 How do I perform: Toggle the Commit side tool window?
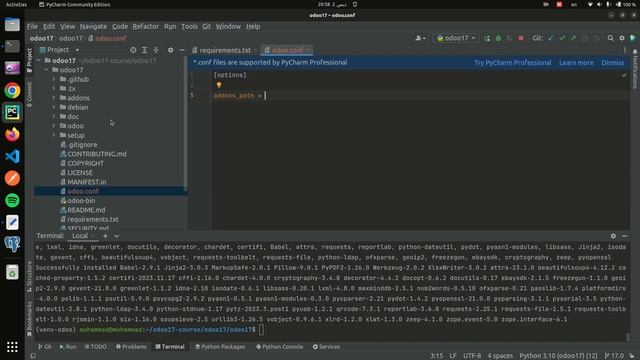point(29,95)
